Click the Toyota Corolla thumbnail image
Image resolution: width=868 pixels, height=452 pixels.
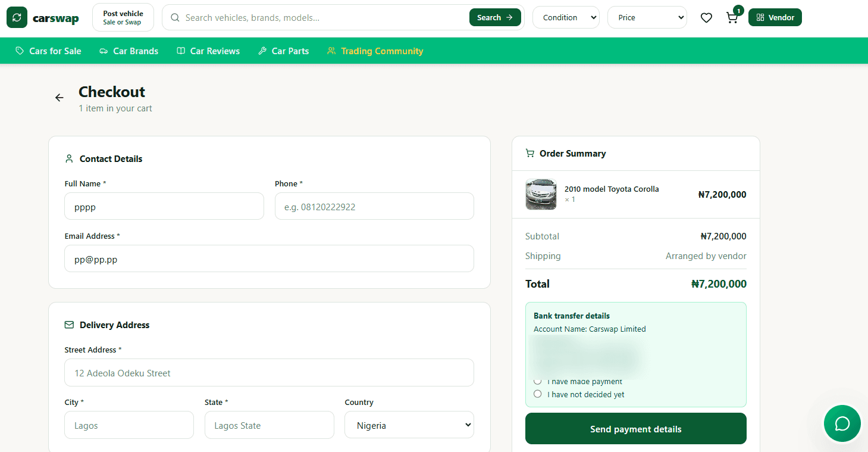click(x=541, y=194)
